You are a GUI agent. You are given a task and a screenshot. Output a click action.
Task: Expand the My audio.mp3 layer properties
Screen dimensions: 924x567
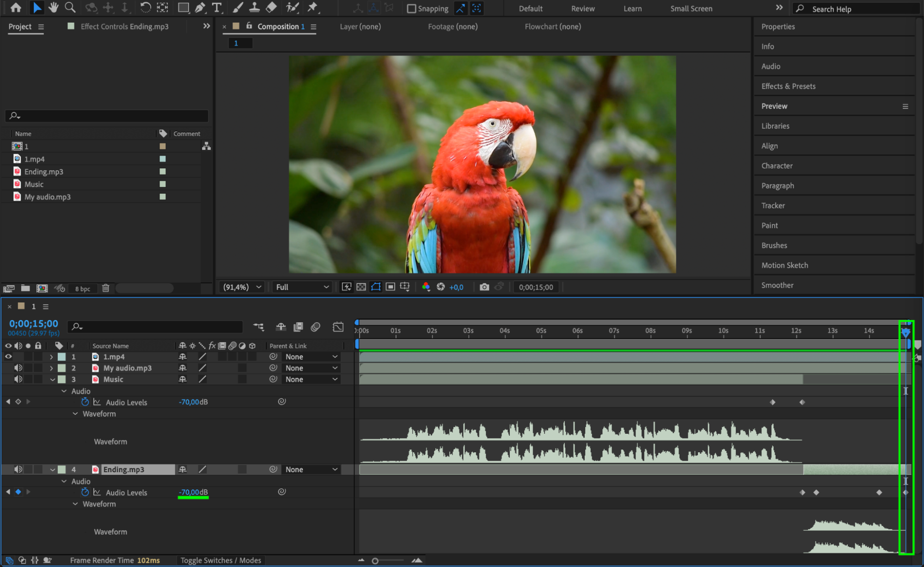pyautogui.click(x=51, y=368)
